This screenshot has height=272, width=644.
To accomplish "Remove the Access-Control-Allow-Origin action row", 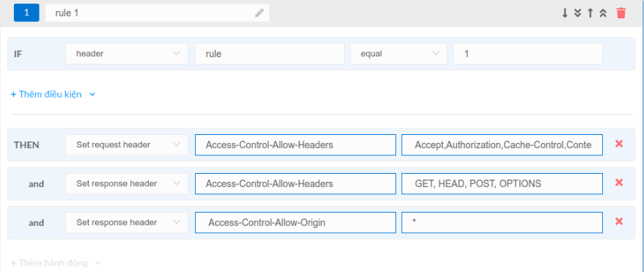I will [x=619, y=221].
